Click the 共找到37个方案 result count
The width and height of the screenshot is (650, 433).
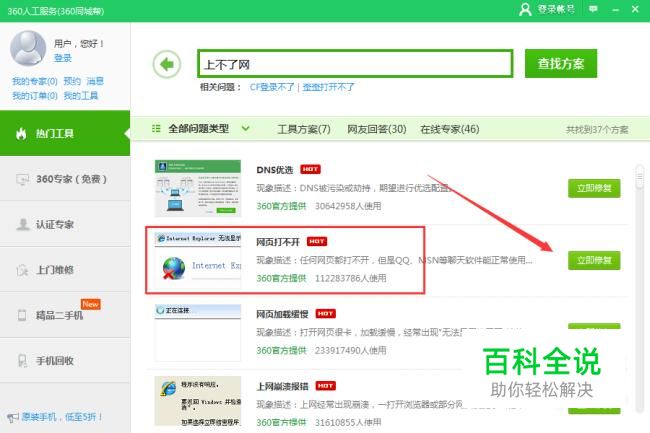point(597,130)
